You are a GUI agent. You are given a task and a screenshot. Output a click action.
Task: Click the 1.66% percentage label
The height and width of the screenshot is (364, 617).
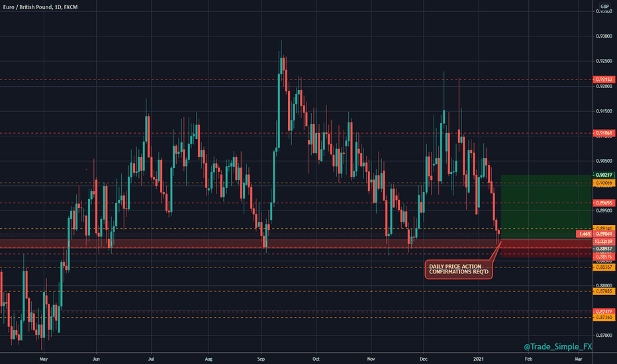(584, 234)
